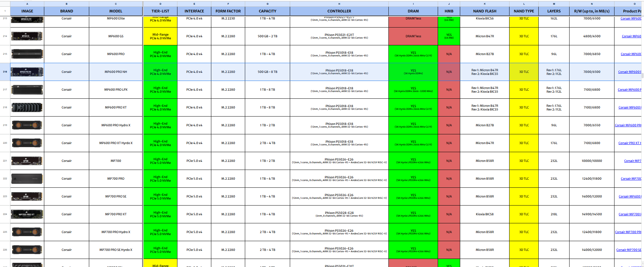Select the MODEL header cell
The width and height of the screenshot is (644, 267).
pos(116,11)
